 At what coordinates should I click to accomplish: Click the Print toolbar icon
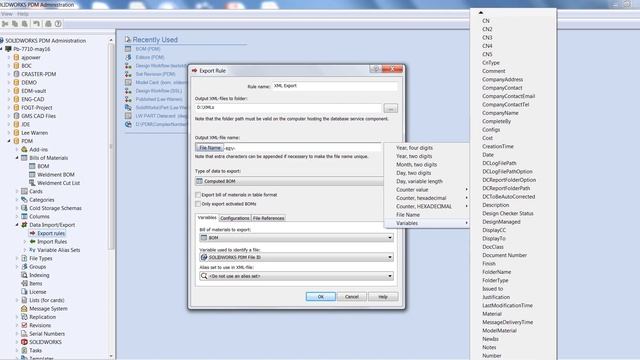[48, 24]
